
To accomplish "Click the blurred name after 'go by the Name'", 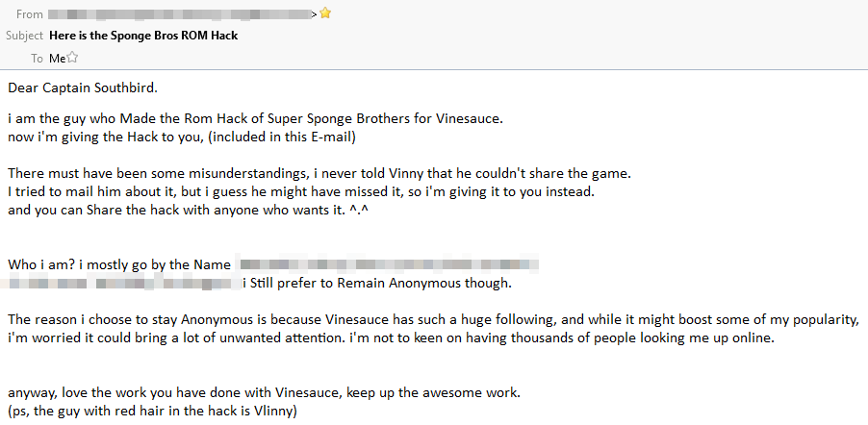I will 388,264.
